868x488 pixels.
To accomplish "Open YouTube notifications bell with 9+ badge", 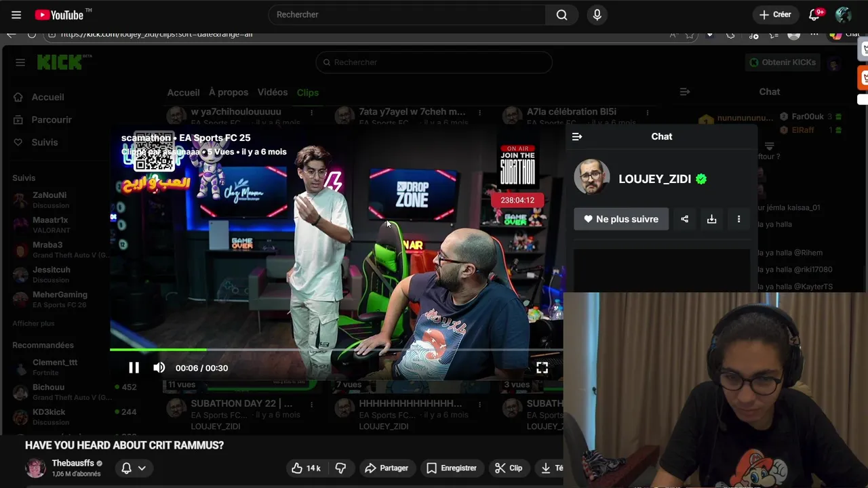I will point(815,14).
